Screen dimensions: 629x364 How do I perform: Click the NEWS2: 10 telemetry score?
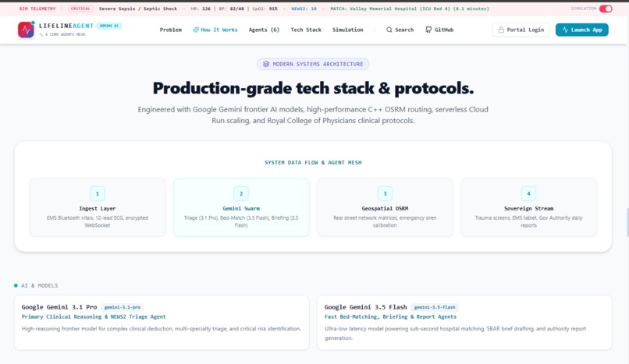coord(304,9)
